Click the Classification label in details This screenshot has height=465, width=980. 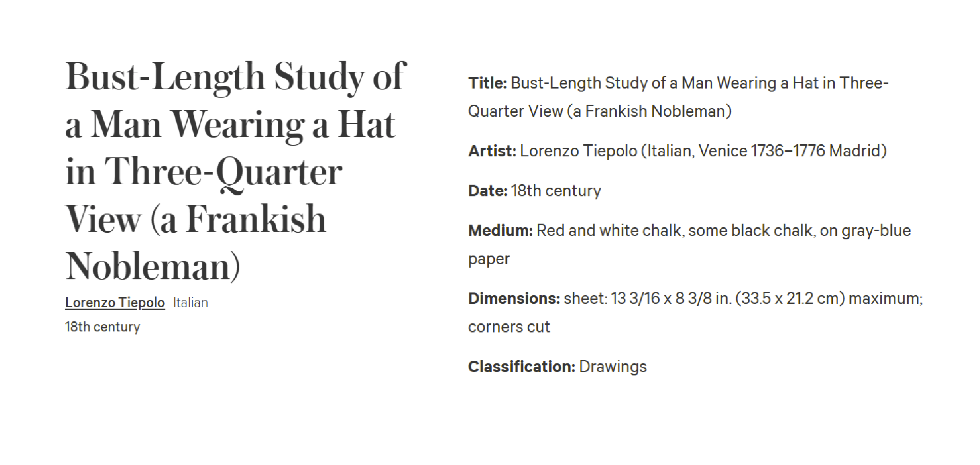[522, 366]
